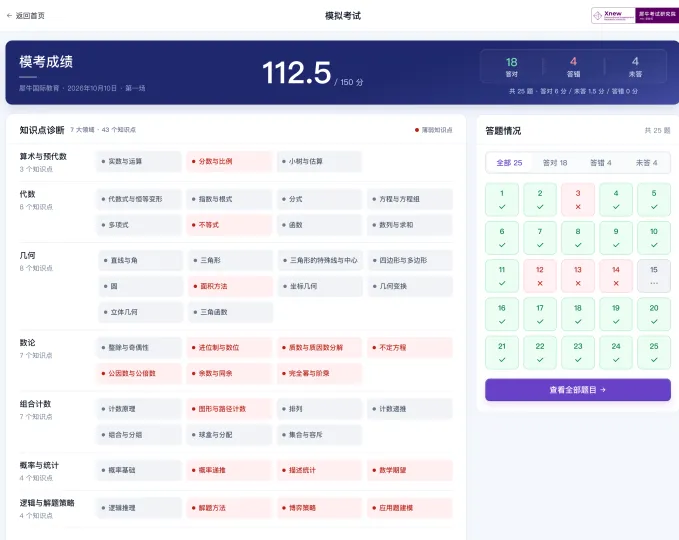Viewport: 679px width, 540px height.
Task: Open wrong question 3
Action: point(578,200)
